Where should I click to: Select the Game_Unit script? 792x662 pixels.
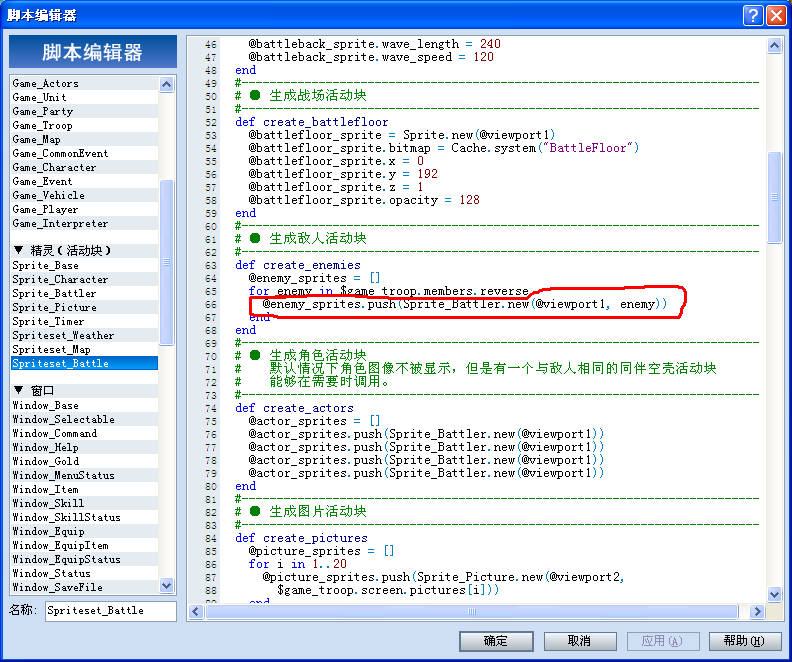tap(84, 97)
